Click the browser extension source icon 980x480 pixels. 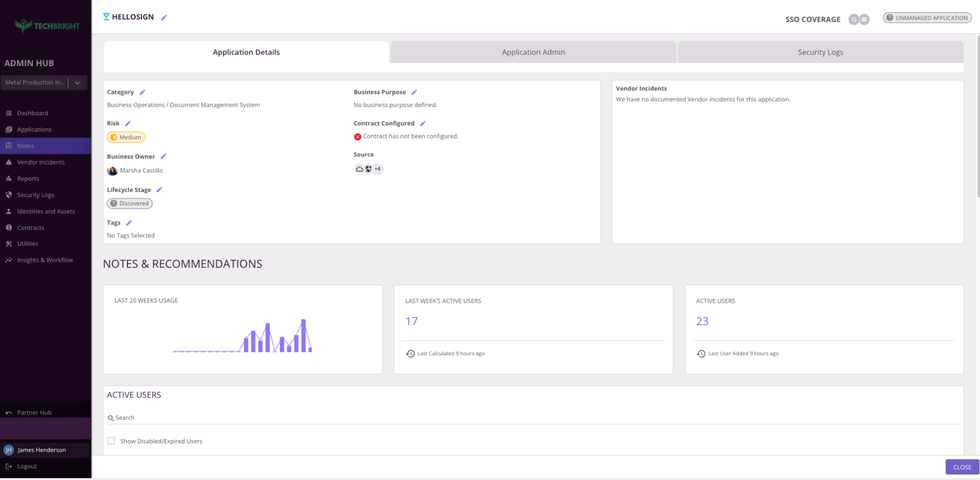(x=368, y=169)
